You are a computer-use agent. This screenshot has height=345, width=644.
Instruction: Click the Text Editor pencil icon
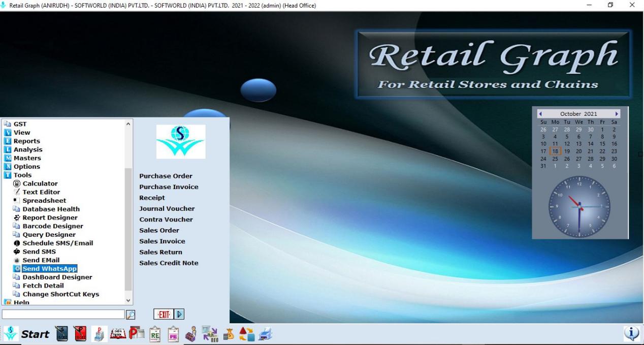(17, 192)
